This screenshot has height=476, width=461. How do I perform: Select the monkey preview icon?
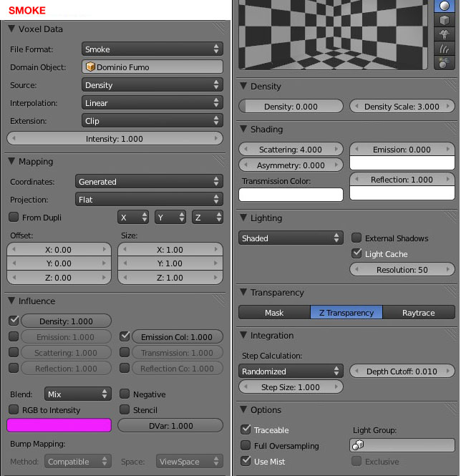point(445,34)
